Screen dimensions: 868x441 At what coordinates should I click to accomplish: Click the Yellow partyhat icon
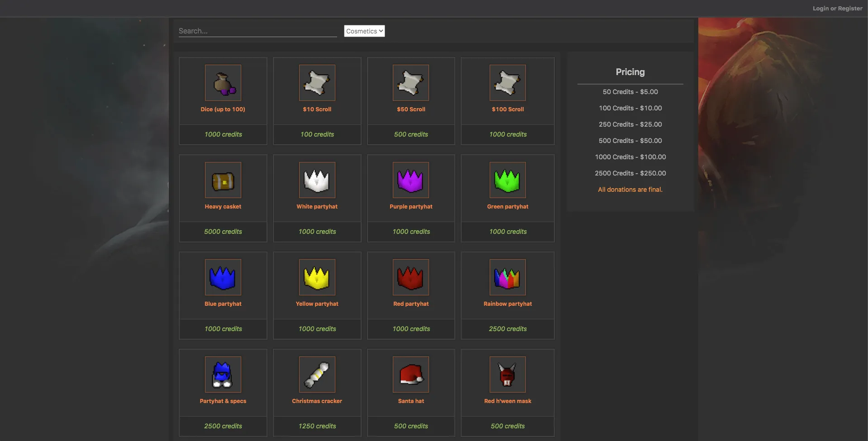pyautogui.click(x=317, y=277)
